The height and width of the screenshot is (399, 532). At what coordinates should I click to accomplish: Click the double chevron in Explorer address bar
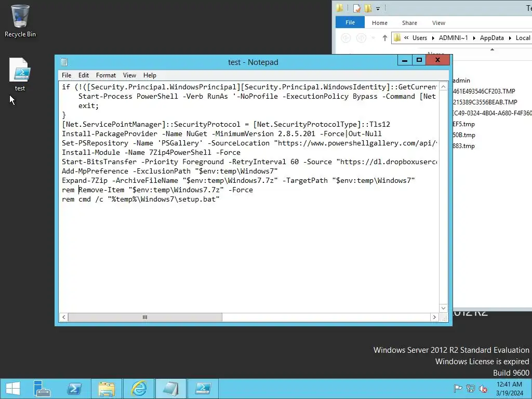pos(406,37)
